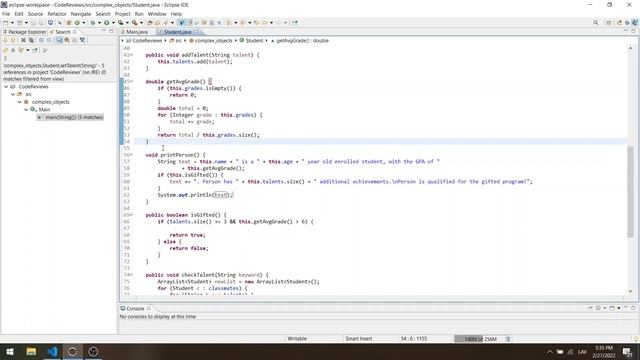This screenshot has height=360, width=640.
Task: Click the External Tools icon
Action: [x=134, y=23]
